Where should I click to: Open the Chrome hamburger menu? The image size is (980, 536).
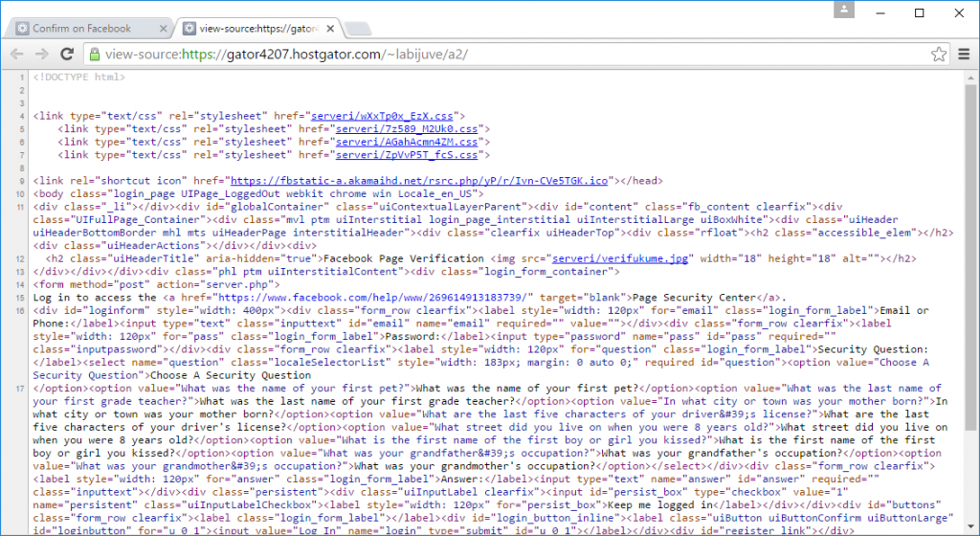(965, 55)
